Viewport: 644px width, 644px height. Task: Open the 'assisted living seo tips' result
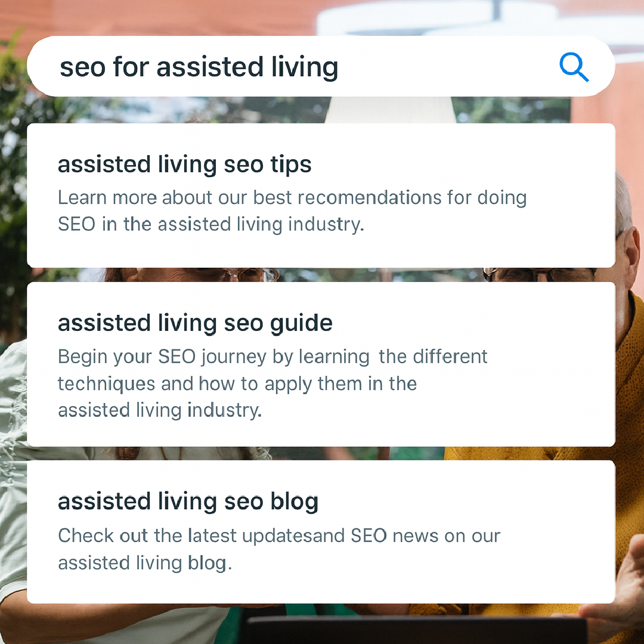click(184, 165)
